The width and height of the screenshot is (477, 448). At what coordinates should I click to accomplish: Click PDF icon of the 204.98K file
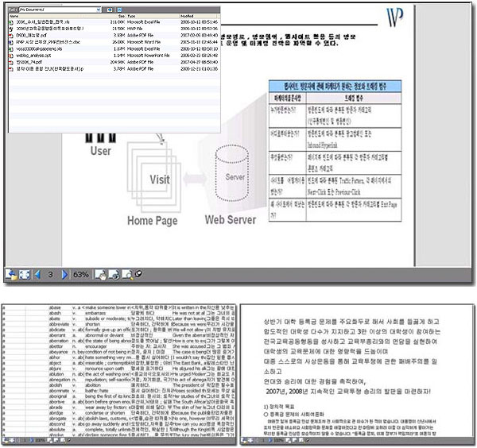tap(11, 62)
